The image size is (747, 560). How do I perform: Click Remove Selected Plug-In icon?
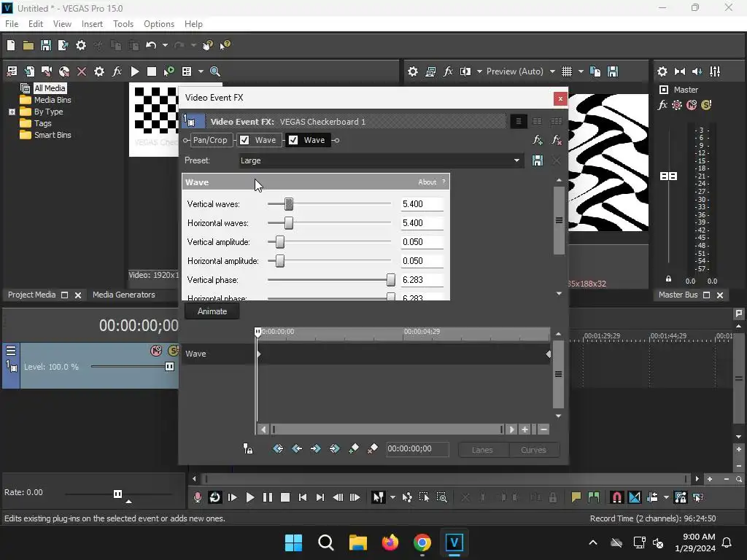[x=556, y=140]
